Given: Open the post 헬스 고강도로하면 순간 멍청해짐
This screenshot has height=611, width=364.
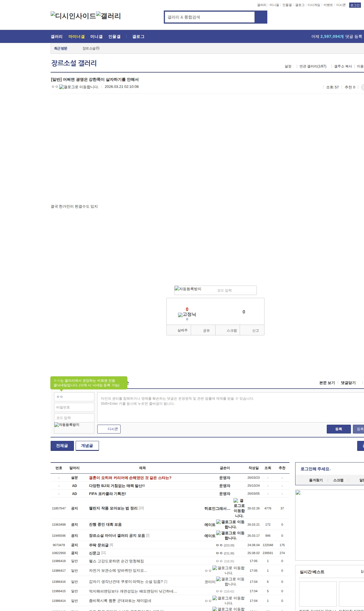Looking at the screenshot, I should point(116,561).
